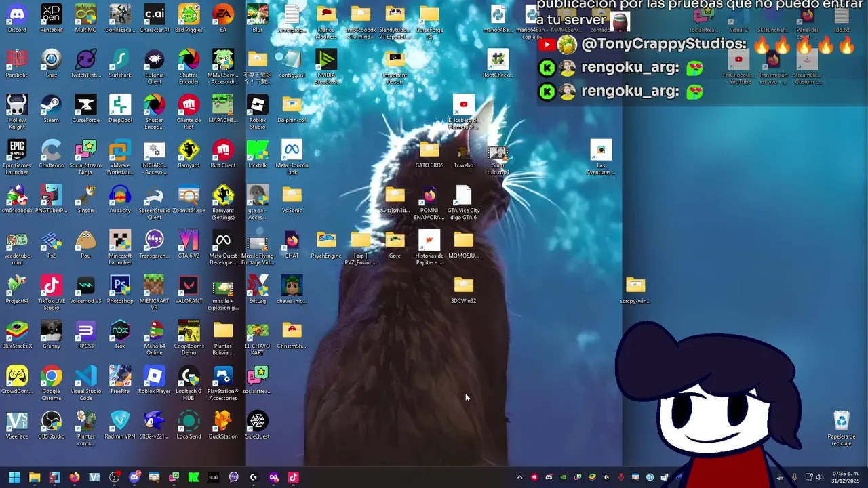This screenshot has height=488, width=868.
Task: Launch the Riot Client icon
Action: (223, 154)
